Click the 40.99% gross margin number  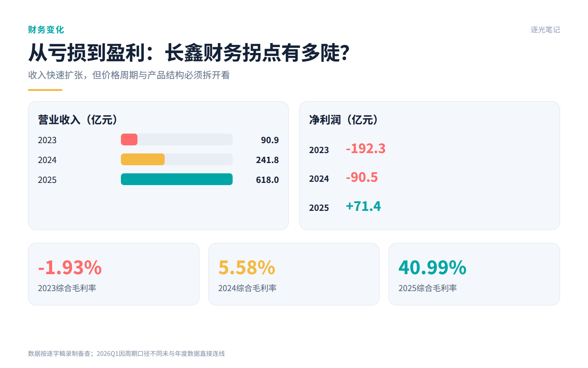433,268
